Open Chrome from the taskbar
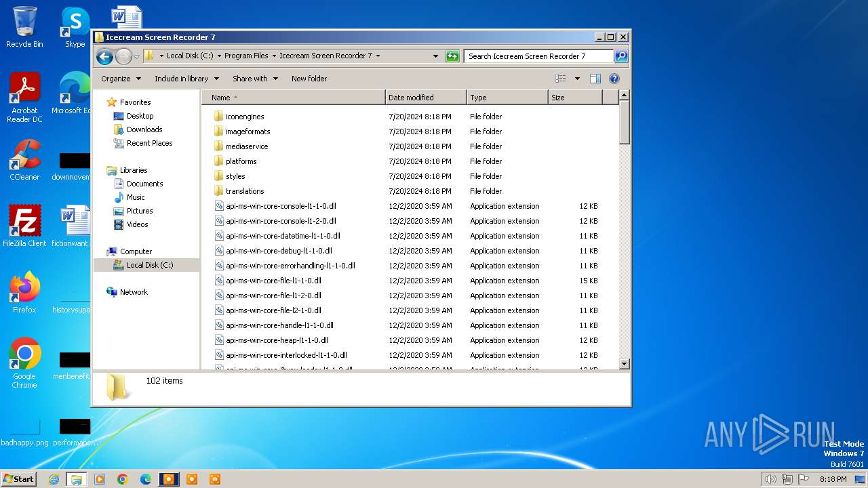Screen dimensions: 868x488 pos(123,479)
